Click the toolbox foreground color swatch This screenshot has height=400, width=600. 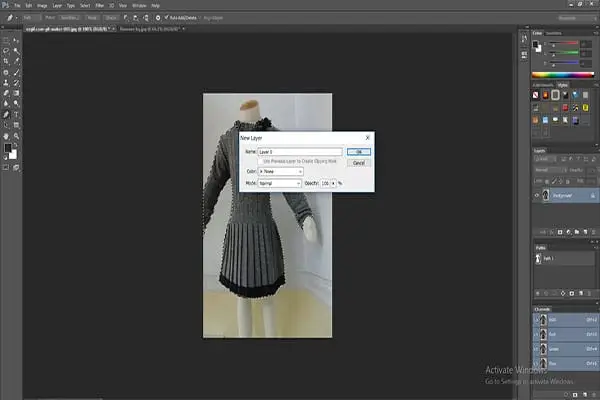(7, 148)
